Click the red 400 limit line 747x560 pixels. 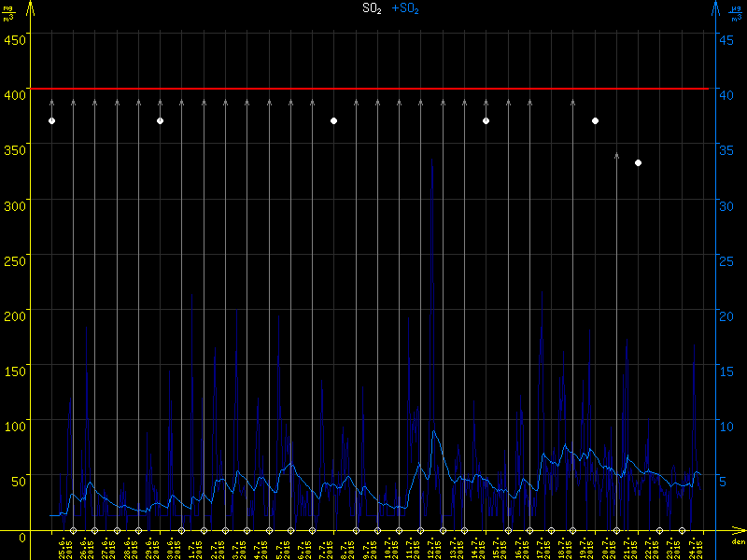pos(373,89)
